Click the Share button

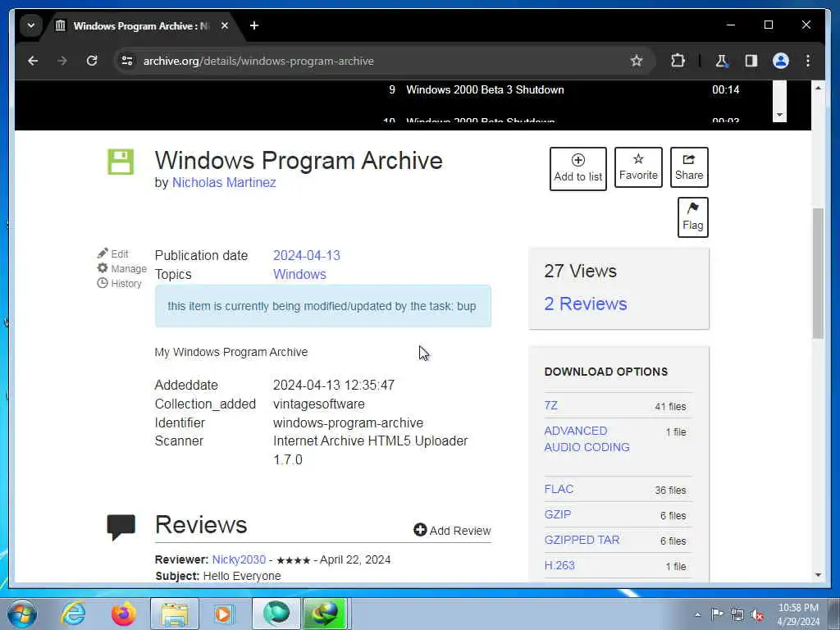(689, 167)
